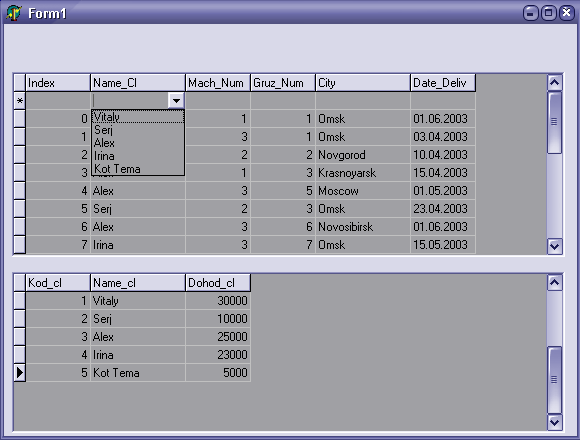The width and height of the screenshot is (580, 440).
Task: Click the Name_Cl column header
Action: pos(138,82)
